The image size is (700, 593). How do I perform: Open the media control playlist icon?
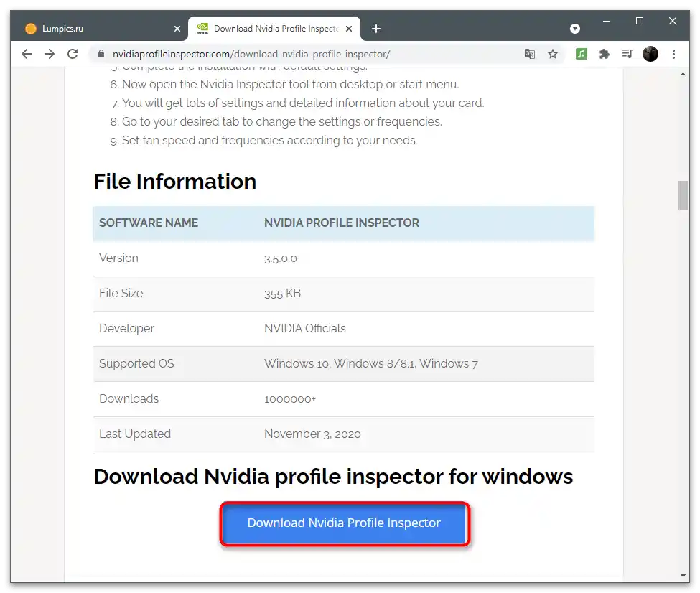(627, 54)
